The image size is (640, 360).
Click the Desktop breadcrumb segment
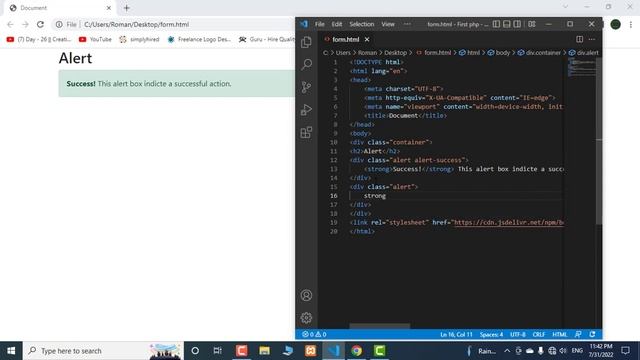tap(396, 53)
